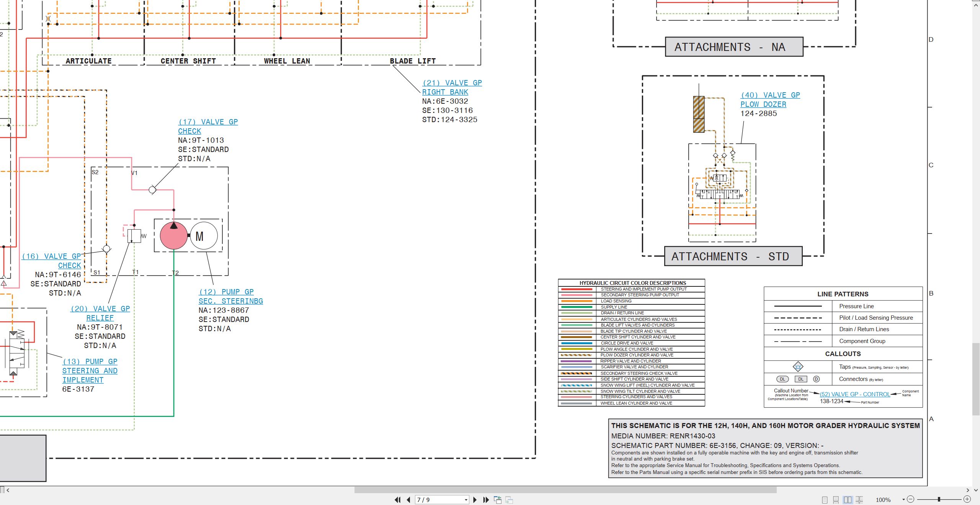Click the 100% zoom value
Screen dimensions: 980x505
coord(883,500)
